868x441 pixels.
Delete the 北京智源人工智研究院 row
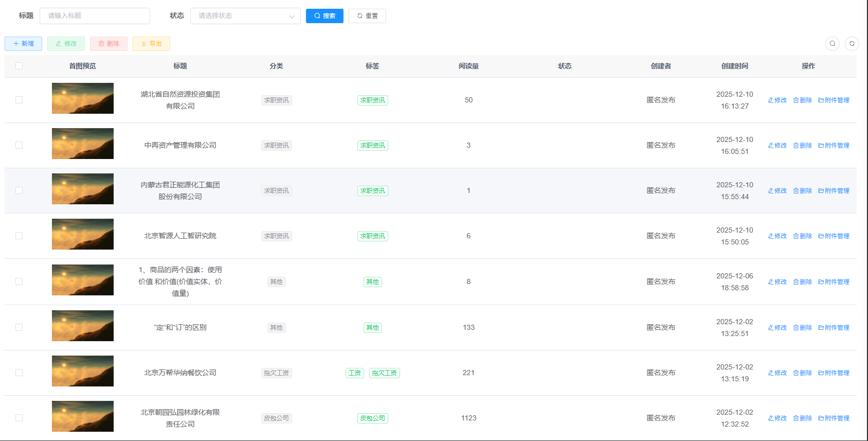803,236
